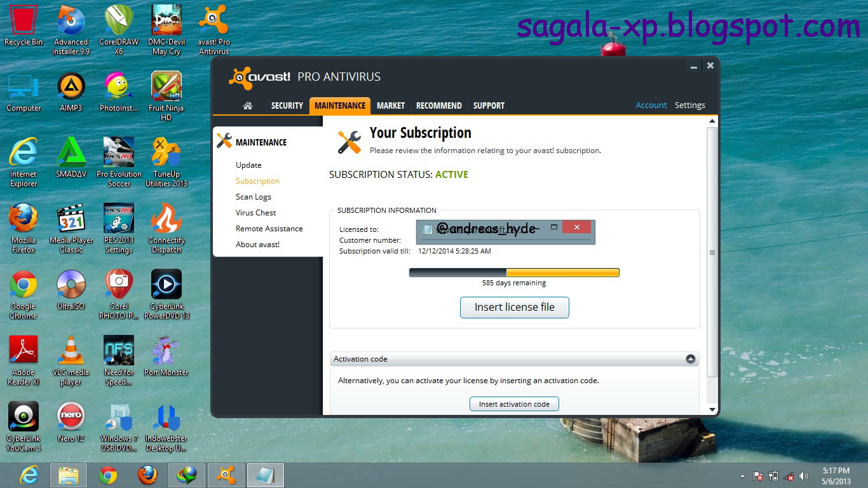Select the Internet Explorer desktop icon
The image size is (868, 488).
[24, 163]
